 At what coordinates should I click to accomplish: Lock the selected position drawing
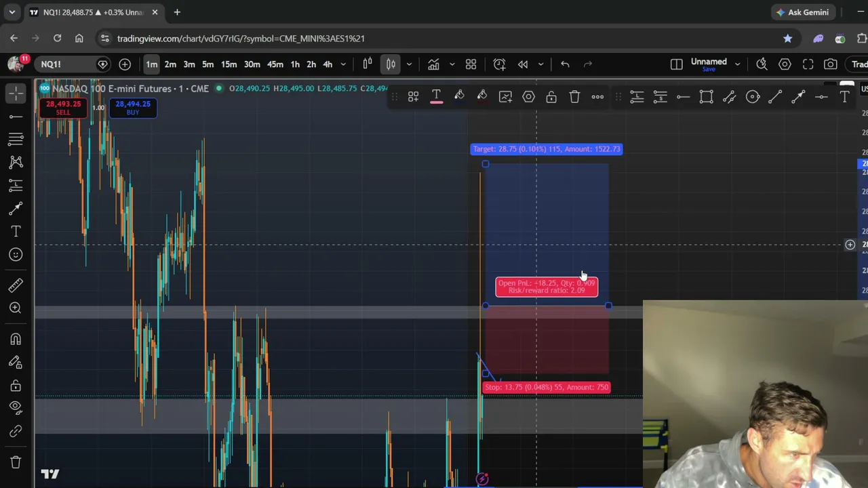551,97
